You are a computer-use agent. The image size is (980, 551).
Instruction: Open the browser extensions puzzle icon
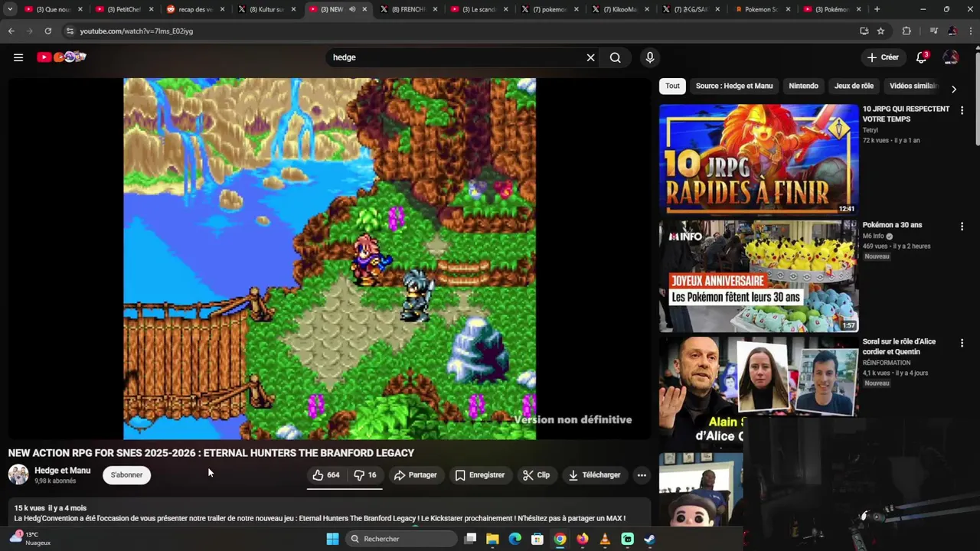tap(906, 31)
